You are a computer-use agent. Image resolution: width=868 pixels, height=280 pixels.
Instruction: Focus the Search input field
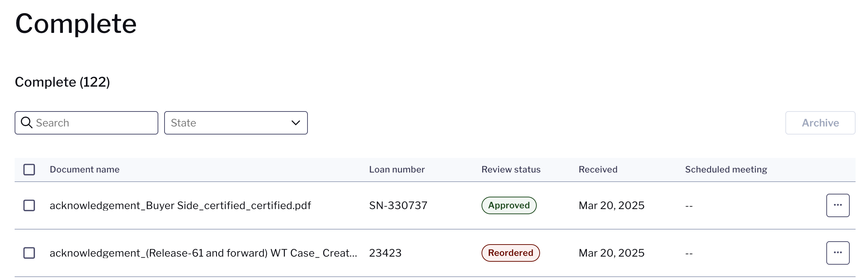pos(86,123)
